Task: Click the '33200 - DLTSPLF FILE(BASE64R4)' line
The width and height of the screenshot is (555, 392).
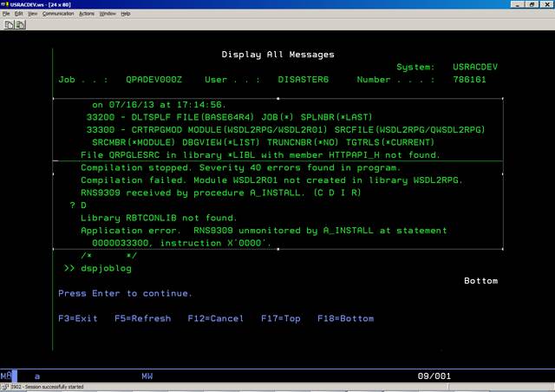Action: pyautogui.click(x=229, y=117)
